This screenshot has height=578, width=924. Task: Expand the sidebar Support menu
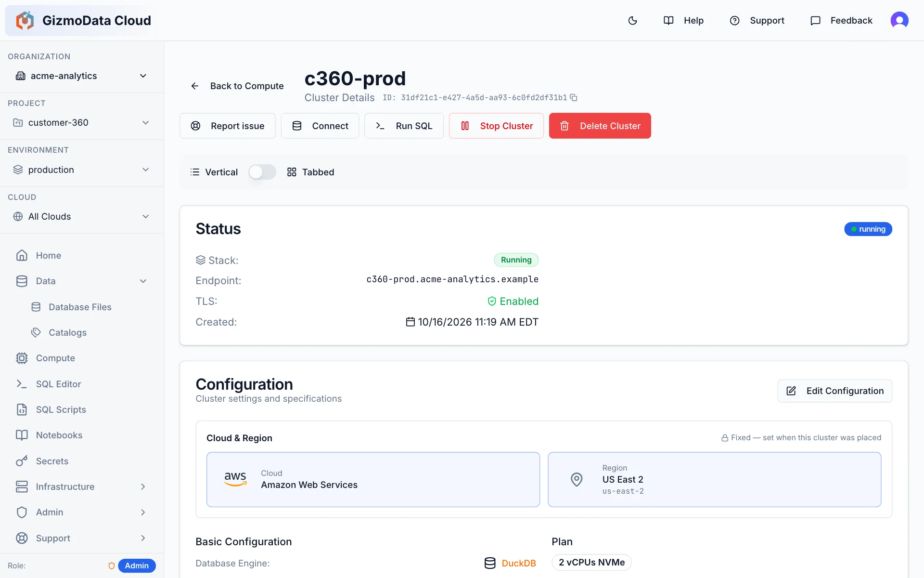(x=82, y=538)
